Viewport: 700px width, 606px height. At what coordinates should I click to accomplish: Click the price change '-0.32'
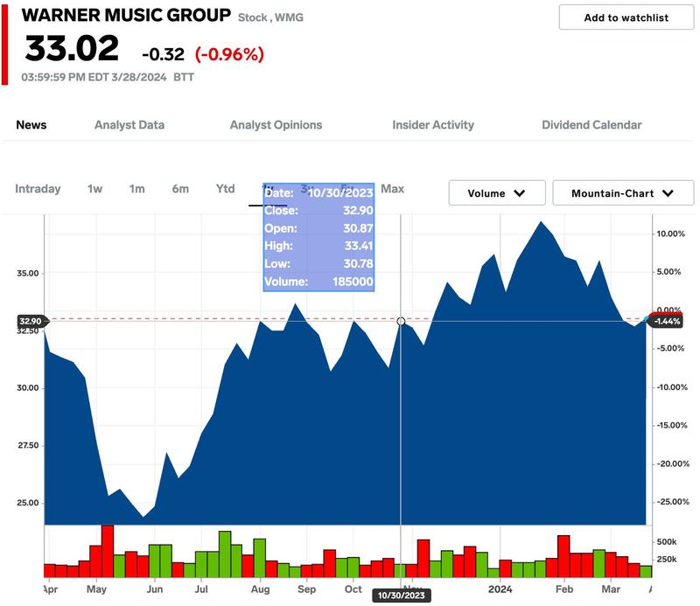[x=163, y=54]
